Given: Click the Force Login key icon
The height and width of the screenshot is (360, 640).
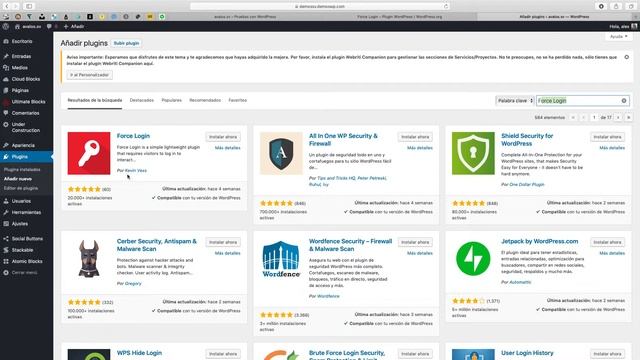Looking at the screenshot, I should [x=89, y=153].
